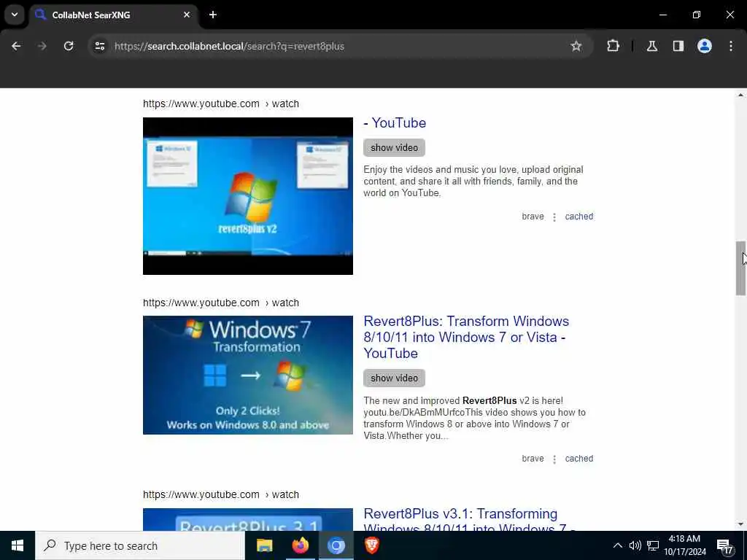The width and height of the screenshot is (747, 560).
Task: Open the Extensions puzzle icon
Action: tap(613, 46)
